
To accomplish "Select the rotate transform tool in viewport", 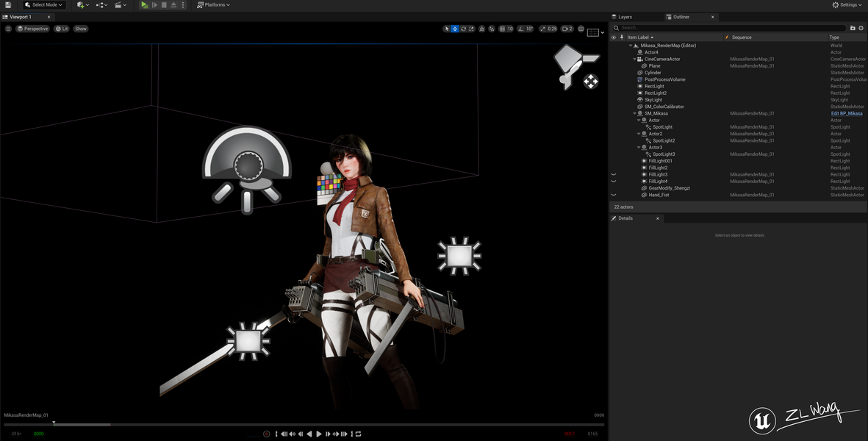I will pyautogui.click(x=463, y=29).
